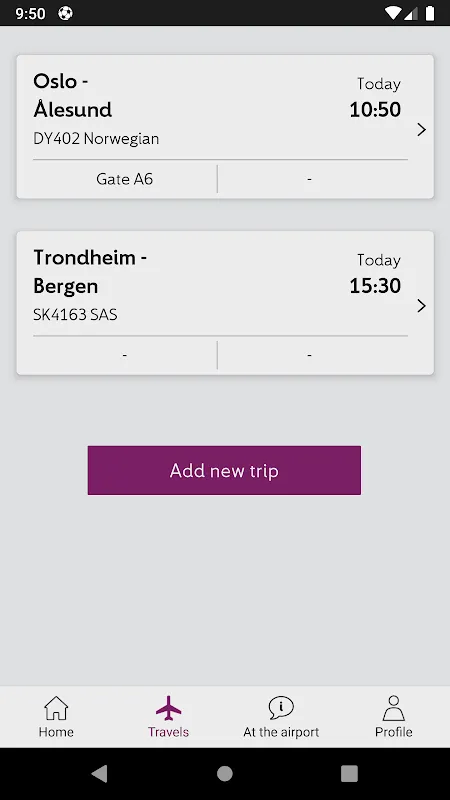Expand the Oslo - Ålesund trip chevron
The height and width of the screenshot is (800, 450).
421,130
